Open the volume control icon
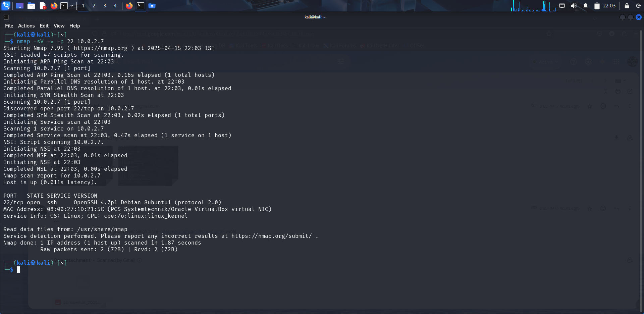The image size is (644, 314). point(574,6)
